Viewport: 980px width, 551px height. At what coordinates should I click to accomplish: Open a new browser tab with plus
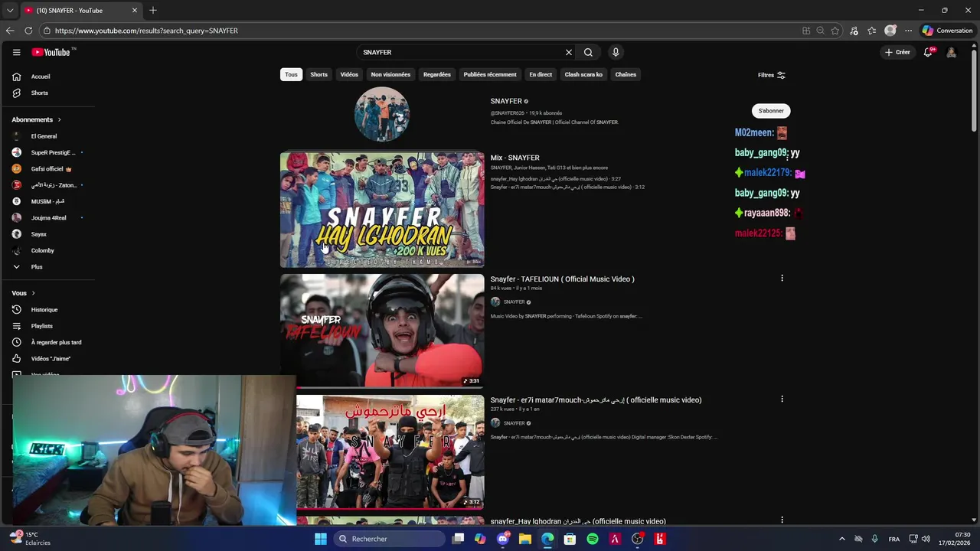pos(153,10)
